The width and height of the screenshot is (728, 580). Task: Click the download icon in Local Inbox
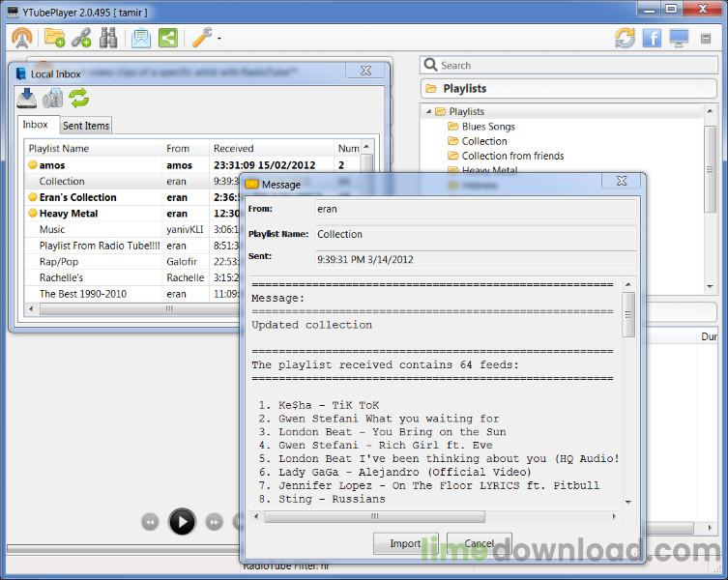coord(27,98)
